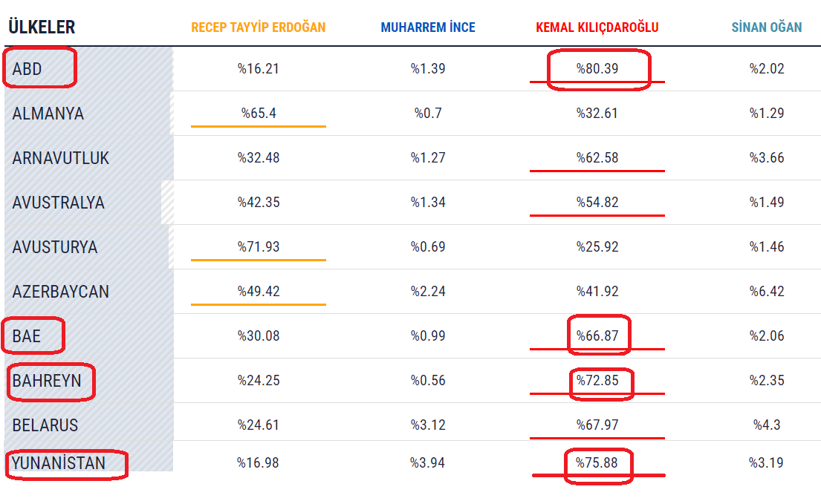Click the ÜLKELER column header

click(x=42, y=27)
